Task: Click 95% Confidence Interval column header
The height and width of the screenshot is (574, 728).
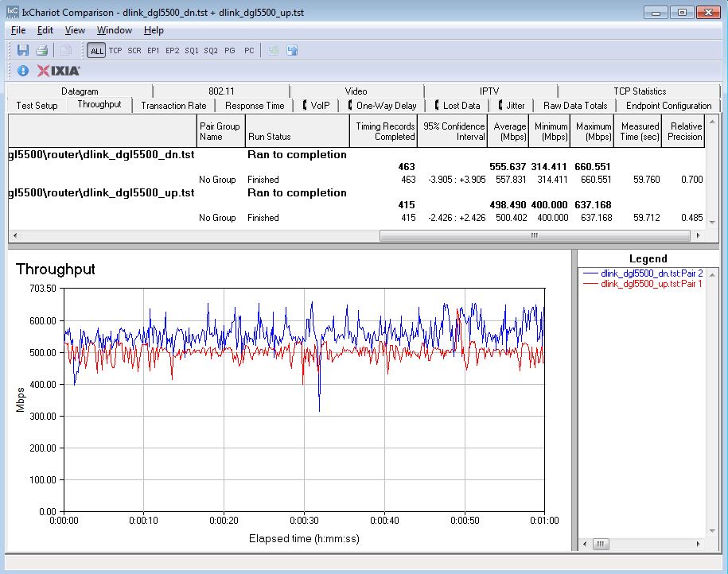Action: [x=452, y=131]
